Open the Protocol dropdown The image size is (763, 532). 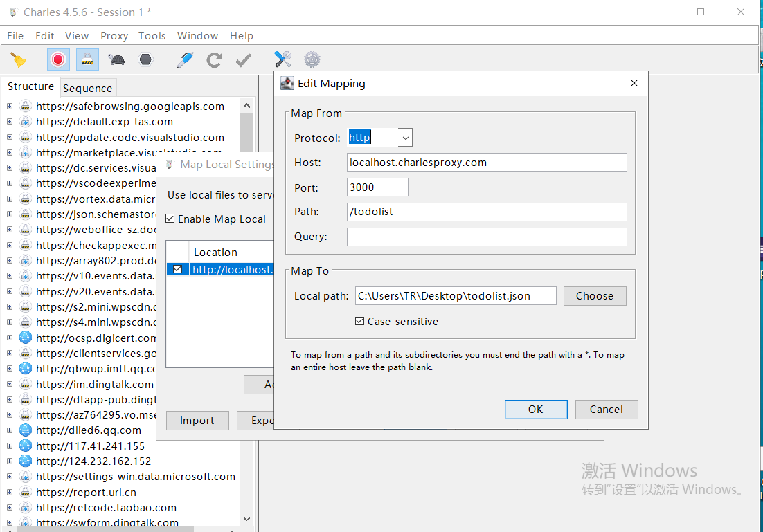405,138
